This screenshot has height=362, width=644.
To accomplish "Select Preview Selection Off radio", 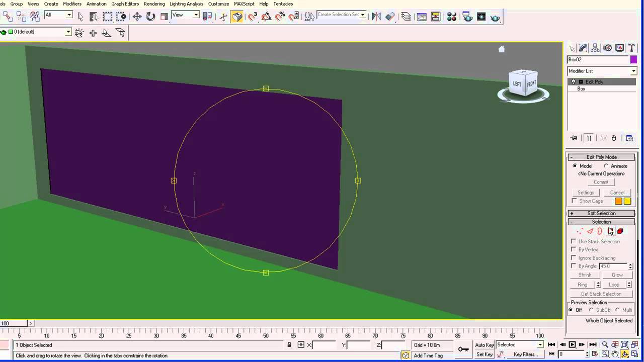I will pos(571,310).
